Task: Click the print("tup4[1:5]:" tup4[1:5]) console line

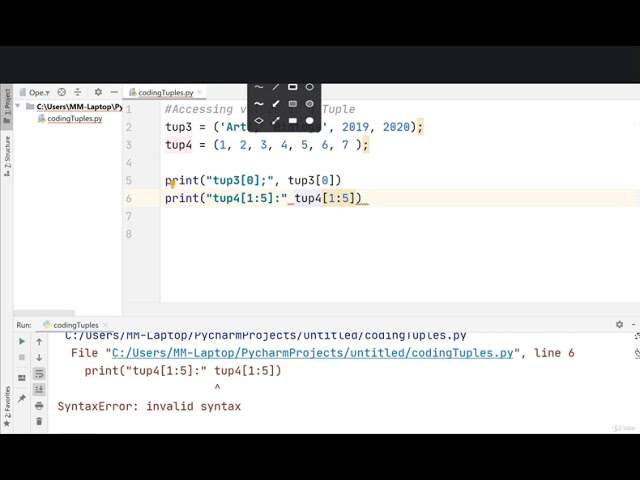Action: [x=183, y=371]
